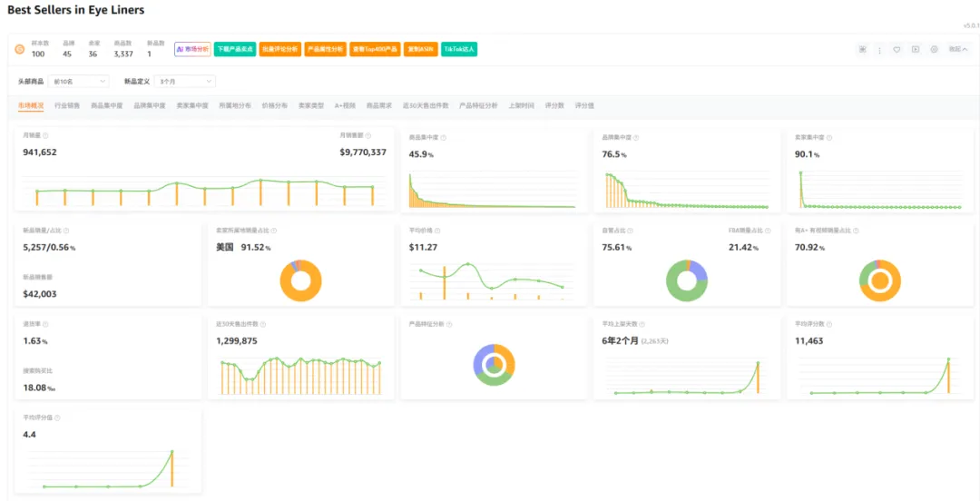
Task: Click the 复制ASIN button
Action: coord(421,49)
